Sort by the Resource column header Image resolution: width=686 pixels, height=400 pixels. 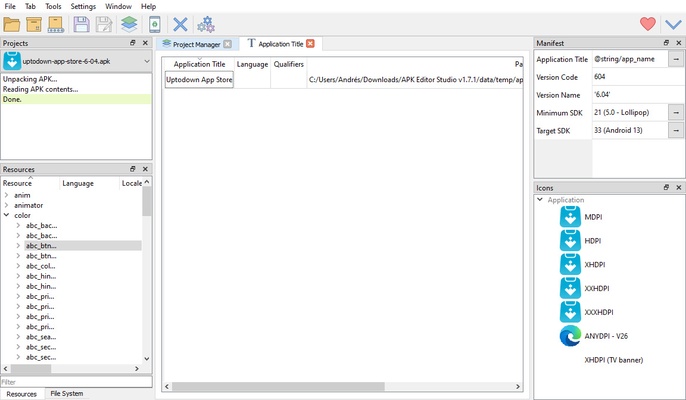tap(30, 183)
